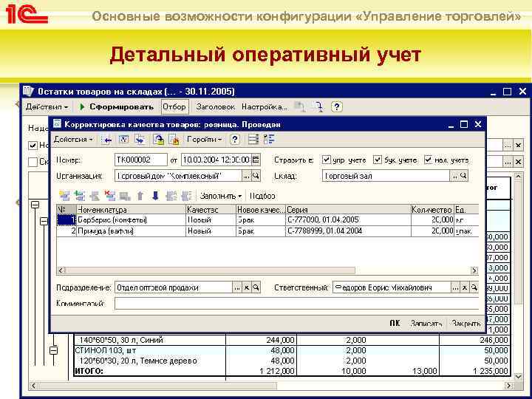Open the Перейти dropdown menu
This screenshot has height=399, width=532.
(x=205, y=140)
